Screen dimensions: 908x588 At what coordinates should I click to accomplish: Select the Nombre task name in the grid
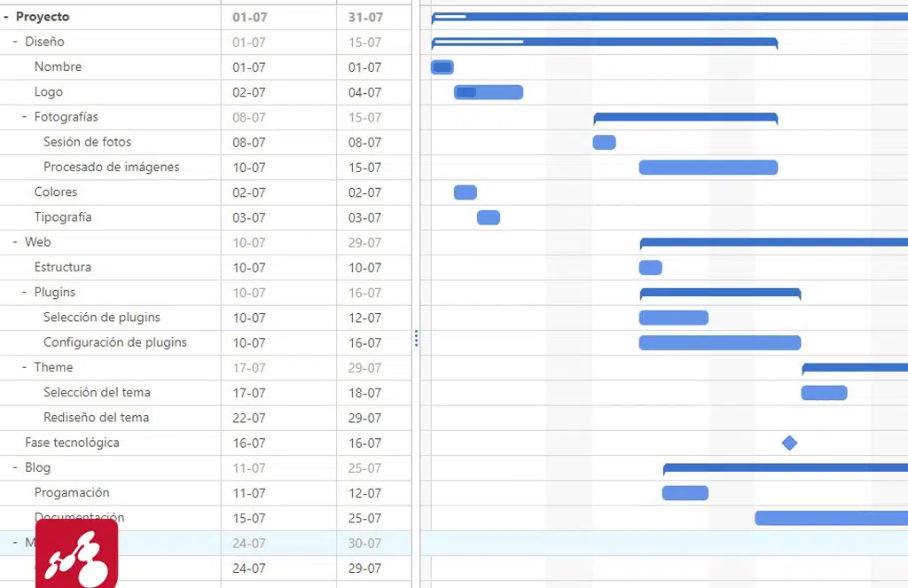pos(58,67)
